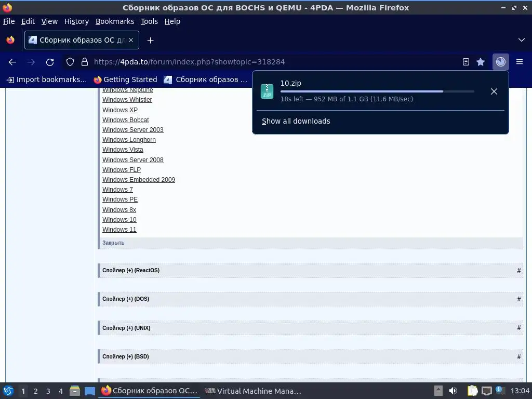Open the taskbar start menu icon
This screenshot has width=532, height=399.
pyautogui.click(x=8, y=391)
